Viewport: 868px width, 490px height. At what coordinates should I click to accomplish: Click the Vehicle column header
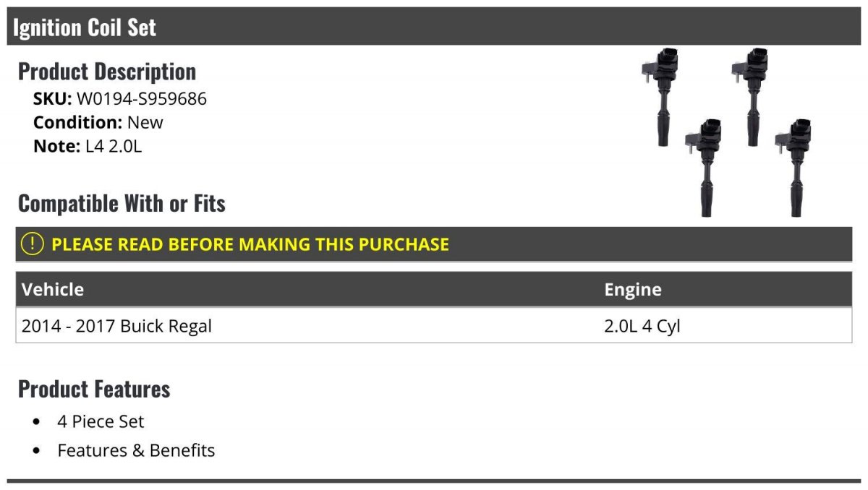point(53,289)
